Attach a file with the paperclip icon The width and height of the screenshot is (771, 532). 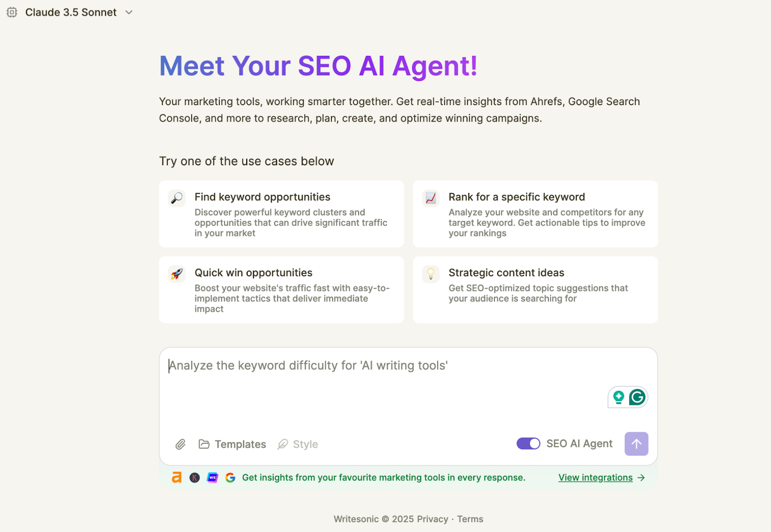[181, 444]
